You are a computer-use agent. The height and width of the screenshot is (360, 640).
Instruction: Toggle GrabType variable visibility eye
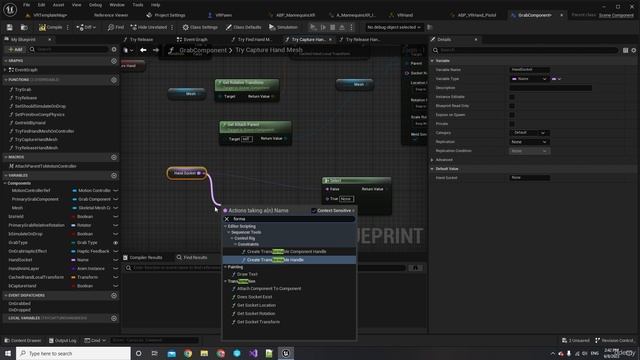tap(116, 242)
